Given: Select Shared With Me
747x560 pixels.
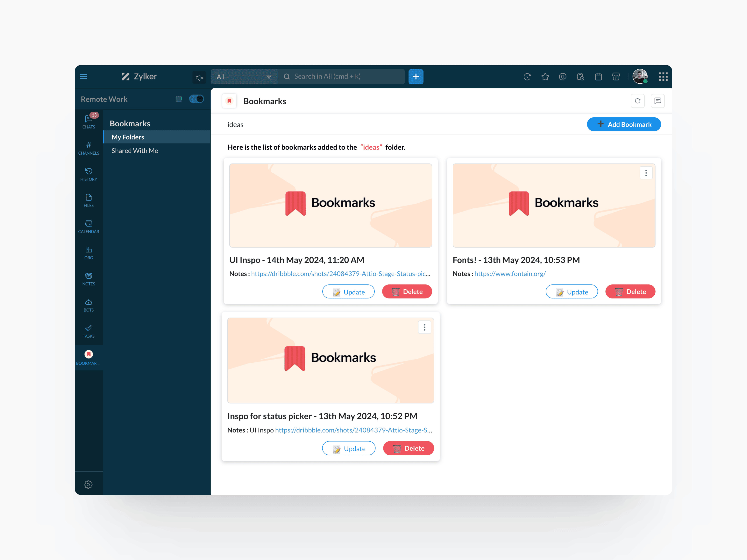Looking at the screenshot, I should point(134,150).
